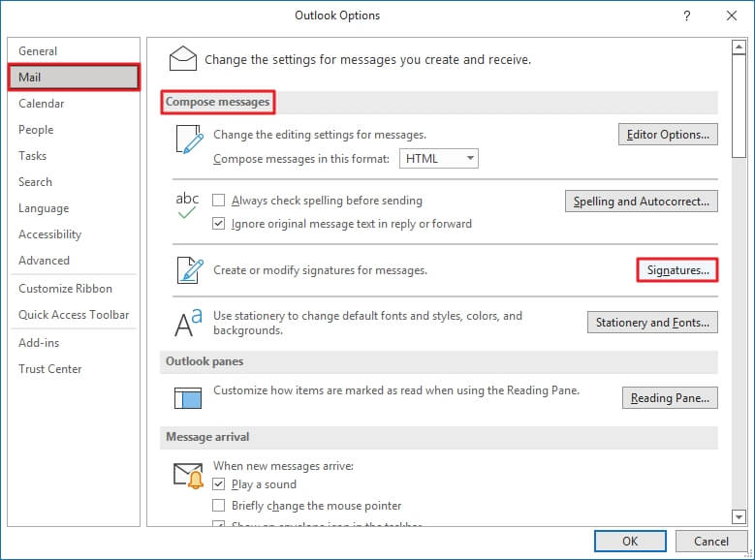Click the signature document-with-pen icon
755x560 pixels.
coord(190,269)
